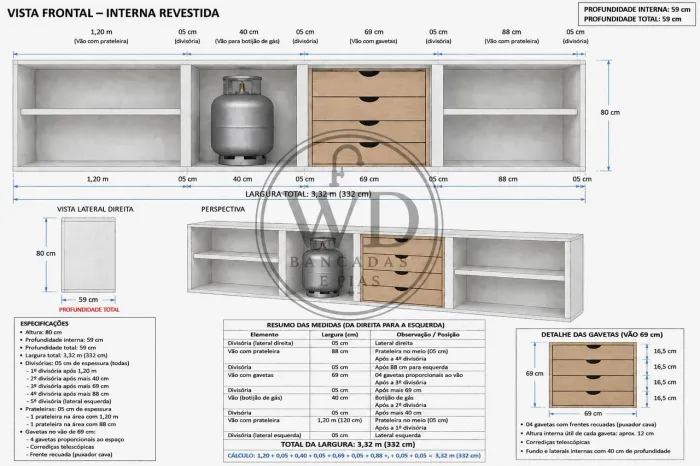
Task: Click the "Elemento" table column header
Action: pos(264,334)
